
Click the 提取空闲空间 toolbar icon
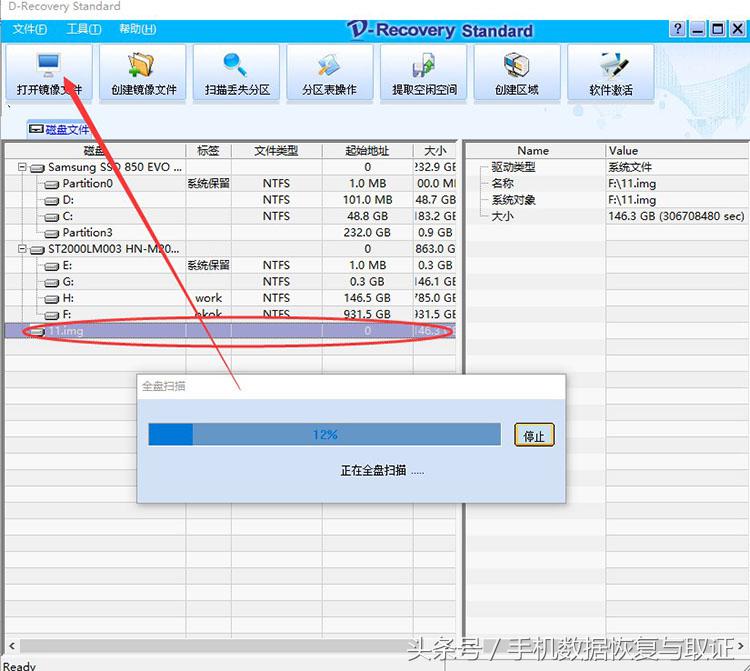point(424,72)
